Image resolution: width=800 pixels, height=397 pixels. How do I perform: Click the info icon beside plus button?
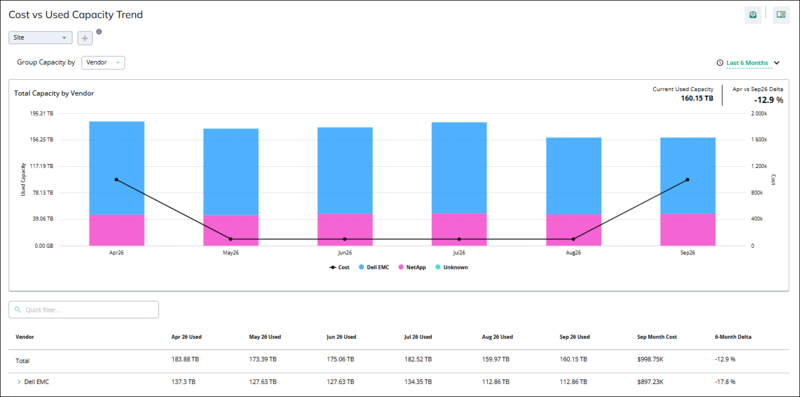click(99, 32)
